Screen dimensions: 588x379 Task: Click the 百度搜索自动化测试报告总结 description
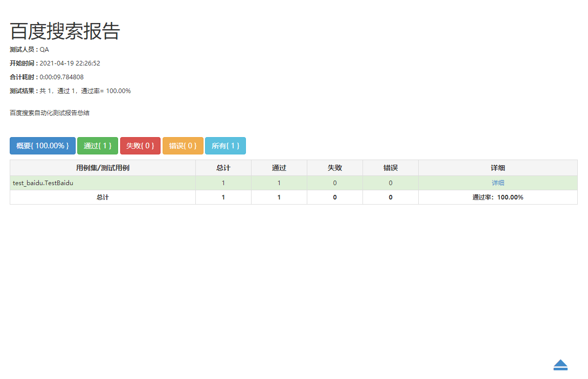coord(50,113)
